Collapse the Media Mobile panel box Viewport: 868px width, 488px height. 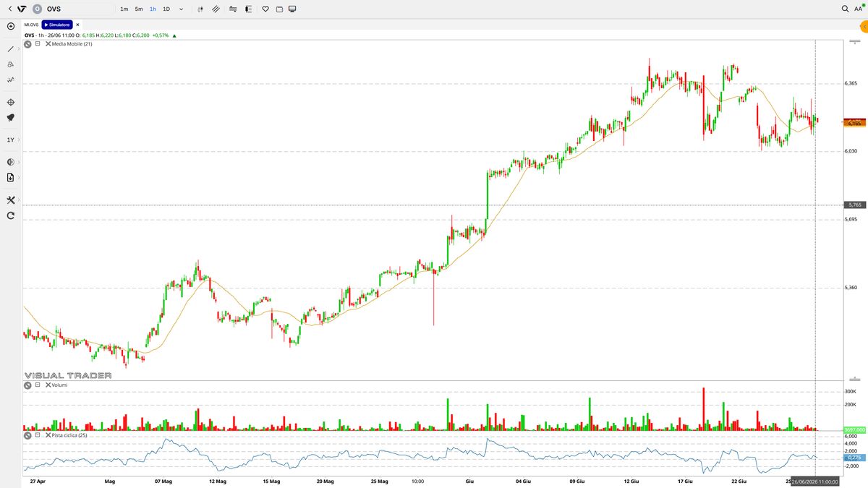click(x=38, y=44)
